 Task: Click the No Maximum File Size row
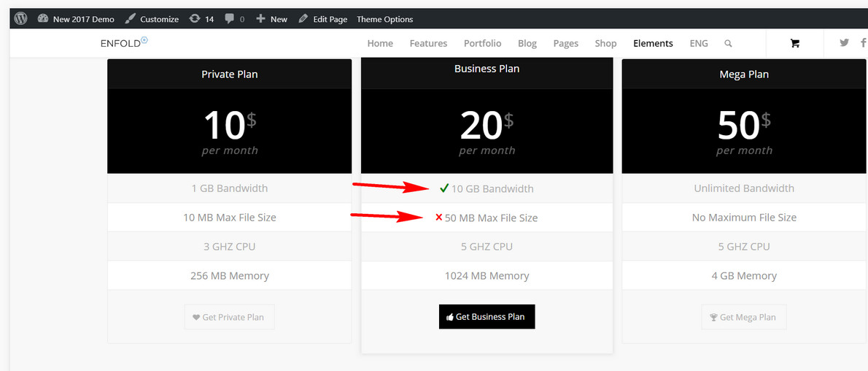[x=744, y=218]
